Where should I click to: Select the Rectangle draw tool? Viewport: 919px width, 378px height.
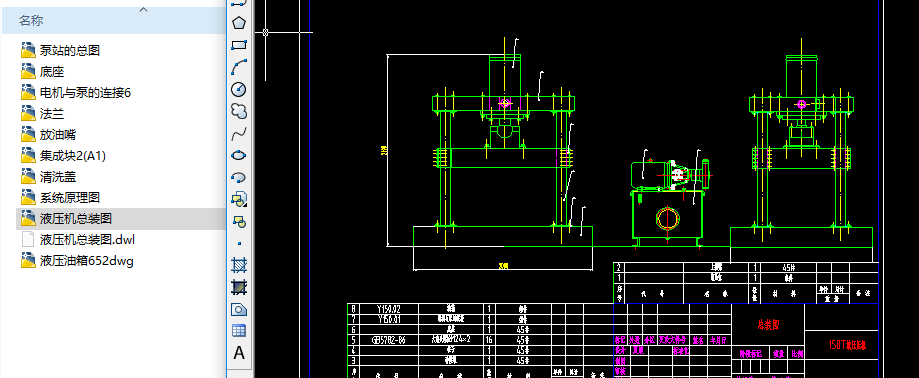point(239,45)
